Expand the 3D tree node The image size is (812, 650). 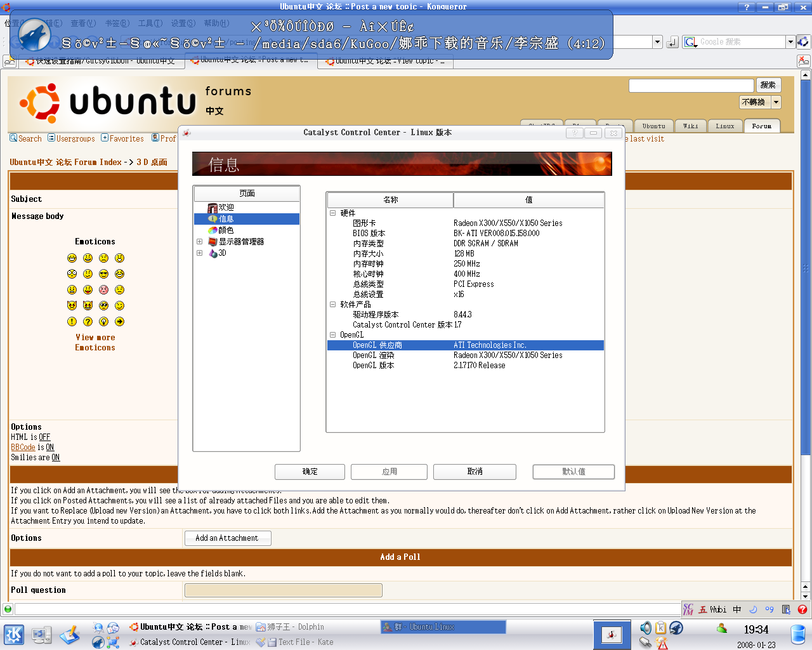point(199,253)
